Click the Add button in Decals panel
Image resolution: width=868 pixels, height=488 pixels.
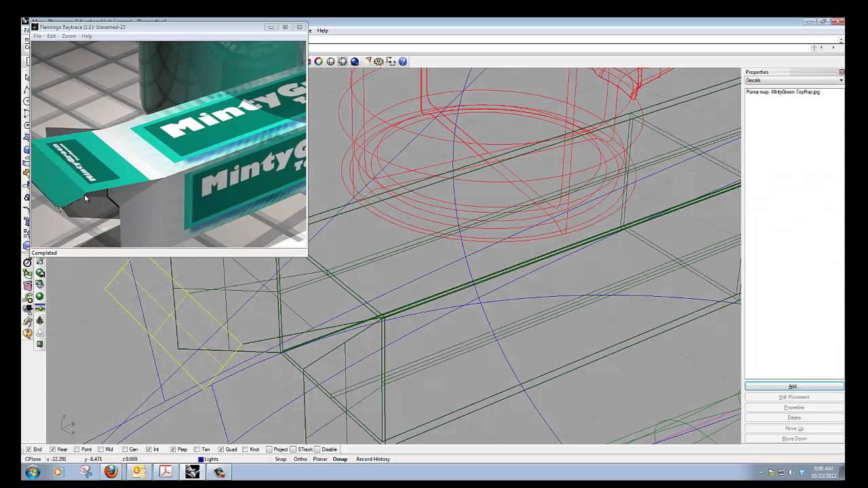click(x=794, y=386)
